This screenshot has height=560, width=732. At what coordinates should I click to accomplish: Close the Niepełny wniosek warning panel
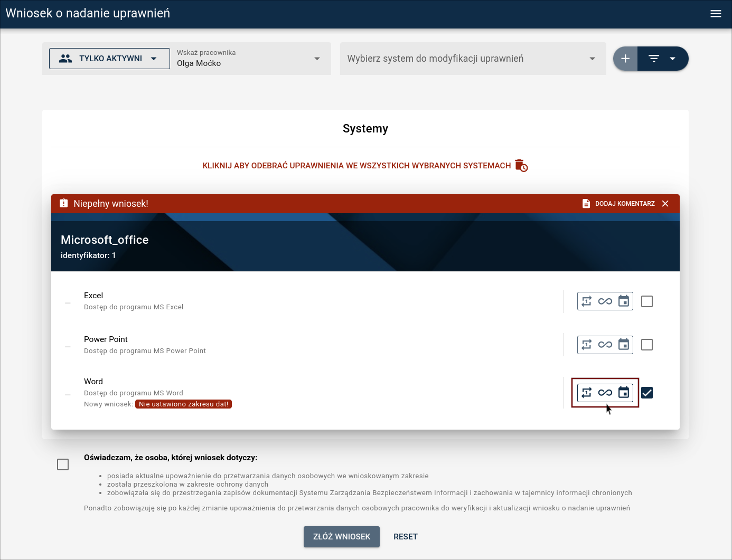click(x=665, y=204)
